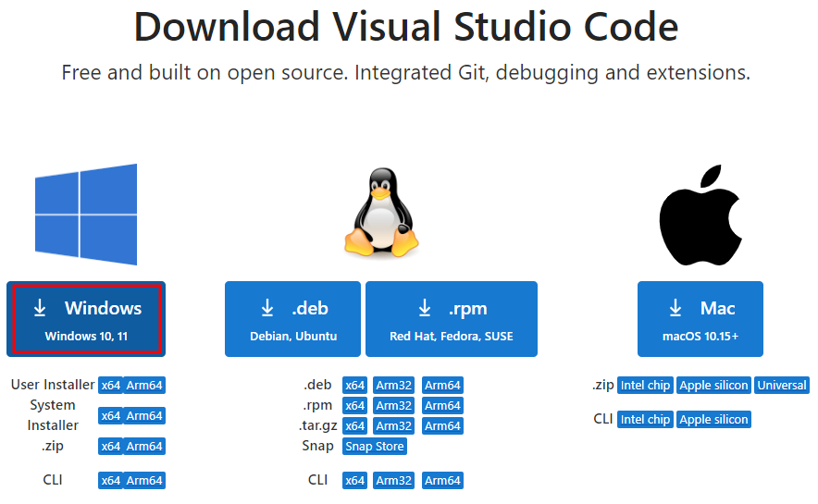Select x64 for Windows User Installer

111,385
